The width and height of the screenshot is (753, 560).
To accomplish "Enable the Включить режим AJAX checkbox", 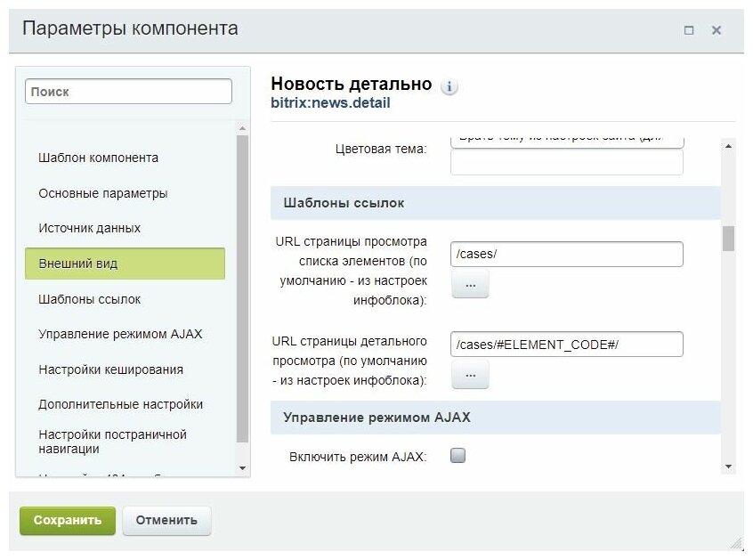I will [x=458, y=456].
